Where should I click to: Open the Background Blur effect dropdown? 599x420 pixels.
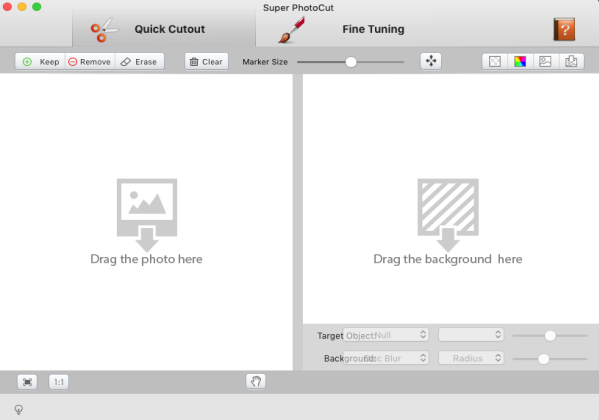click(x=386, y=358)
